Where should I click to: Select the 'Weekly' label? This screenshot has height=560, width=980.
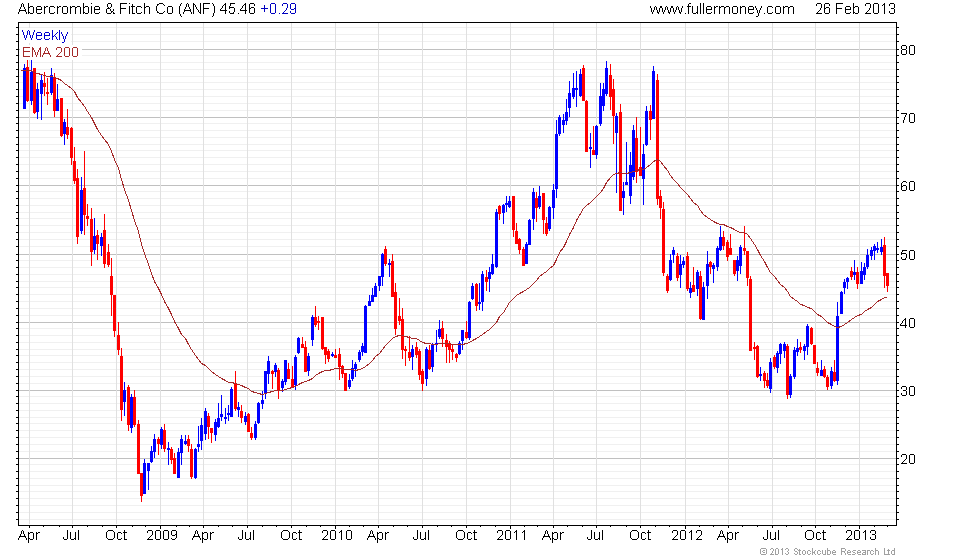pos(45,36)
